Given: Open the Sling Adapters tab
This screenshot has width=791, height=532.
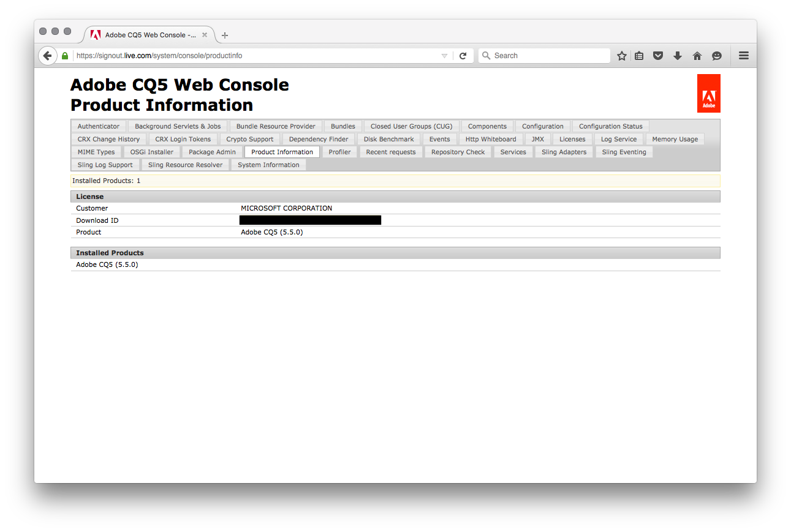Looking at the screenshot, I should click(x=564, y=152).
